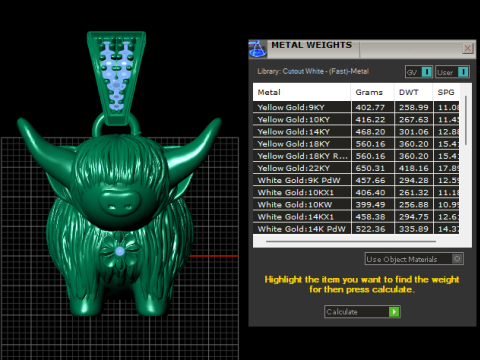Click the 418.16 DWT value
480x360 pixels.
click(x=413, y=168)
